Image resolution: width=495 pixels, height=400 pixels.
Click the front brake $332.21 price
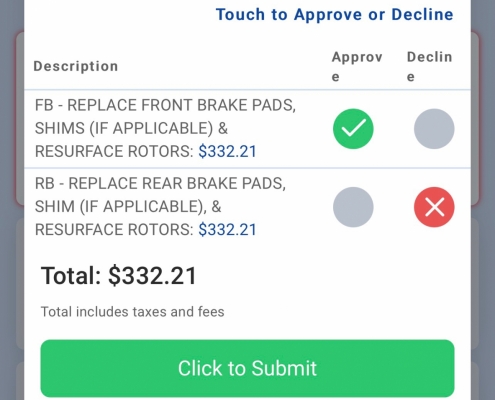tap(227, 152)
